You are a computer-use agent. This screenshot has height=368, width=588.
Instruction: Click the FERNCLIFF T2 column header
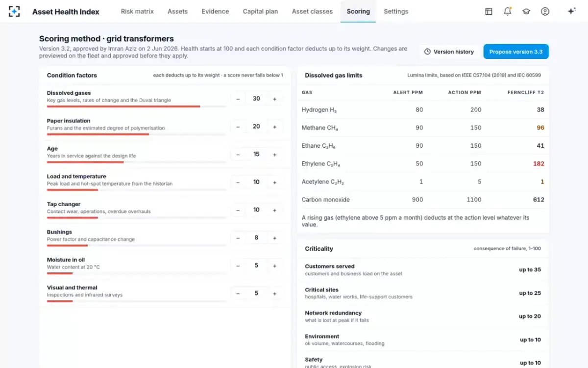(x=525, y=92)
